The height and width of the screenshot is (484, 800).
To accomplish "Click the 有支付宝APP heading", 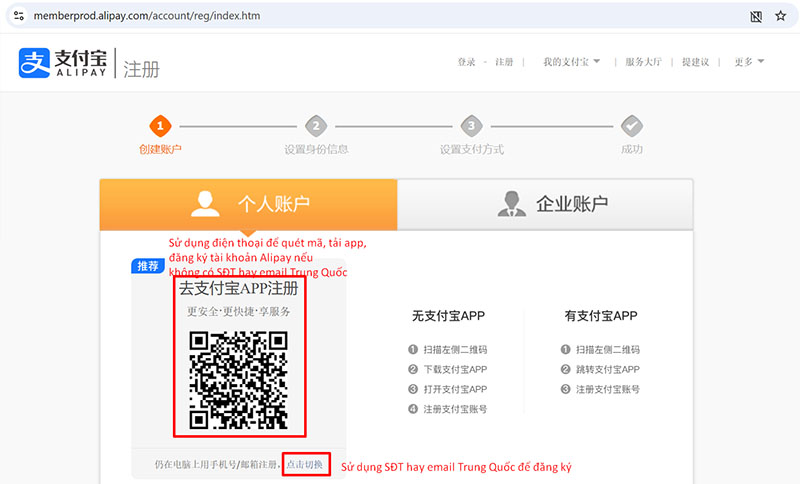I will (601, 316).
